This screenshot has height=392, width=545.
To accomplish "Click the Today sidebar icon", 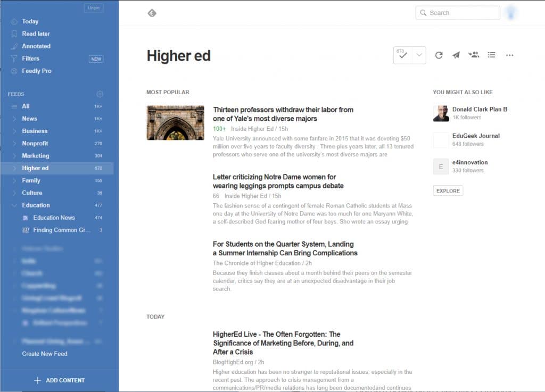I will (14, 21).
